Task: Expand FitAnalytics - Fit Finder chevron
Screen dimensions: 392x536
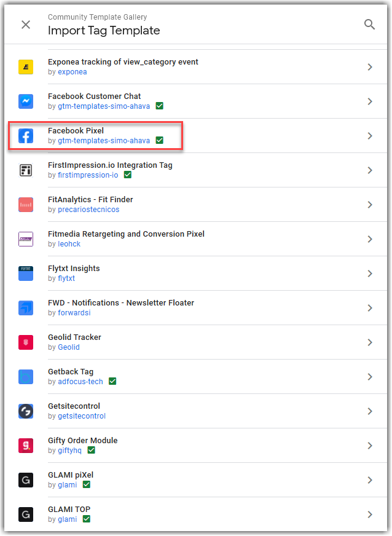Action: click(x=370, y=205)
